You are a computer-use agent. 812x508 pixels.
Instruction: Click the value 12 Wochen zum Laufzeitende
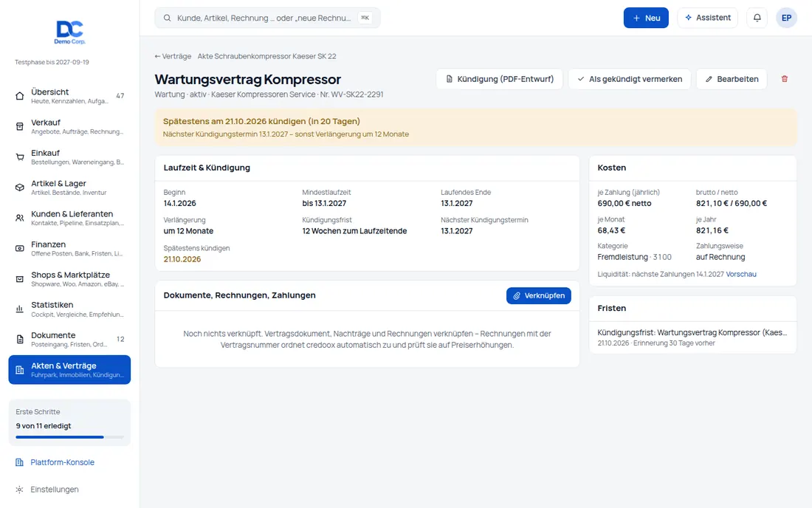point(355,231)
